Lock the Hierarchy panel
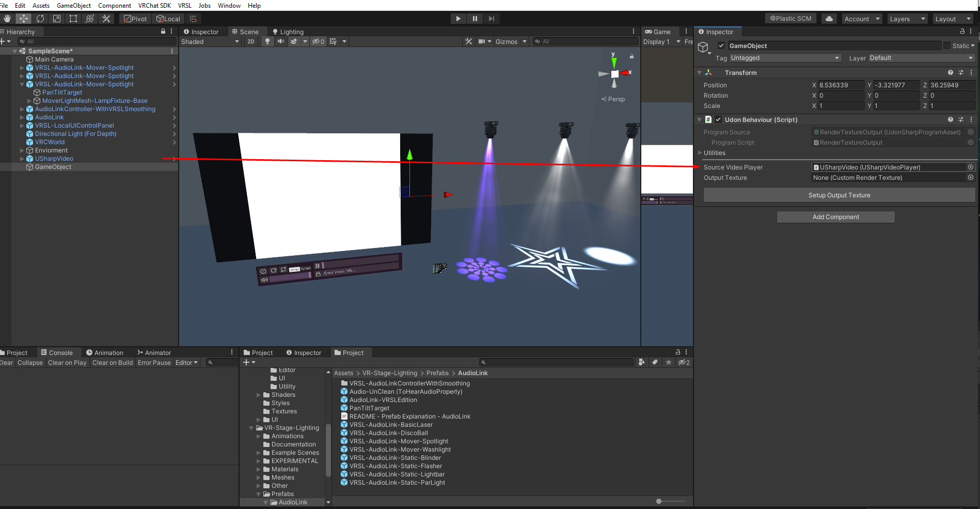Screen dimensions: 980x509 pos(163,32)
